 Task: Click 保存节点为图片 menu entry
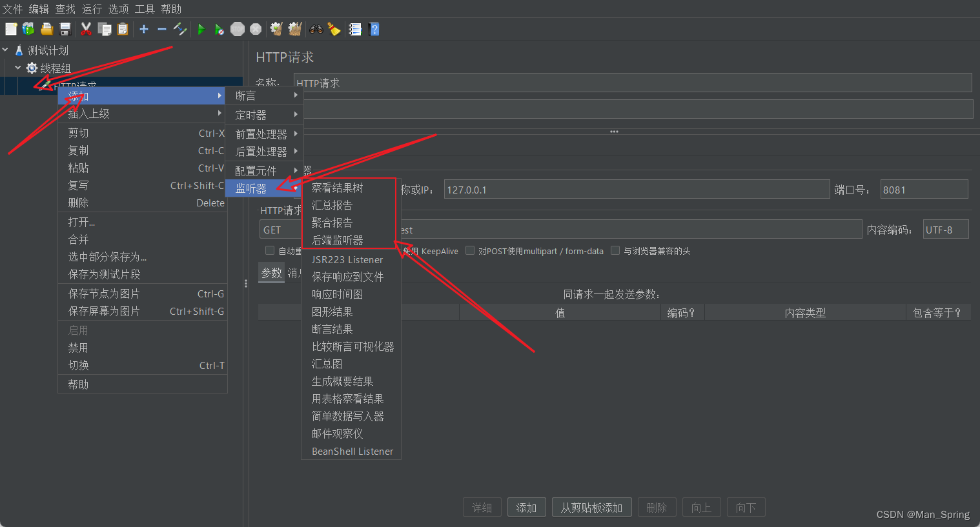pos(143,293)
